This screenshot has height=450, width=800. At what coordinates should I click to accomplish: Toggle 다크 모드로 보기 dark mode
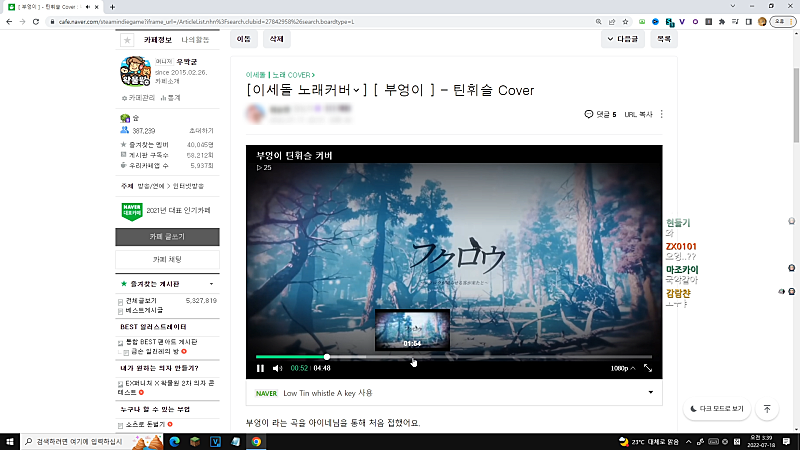[717, 409]
